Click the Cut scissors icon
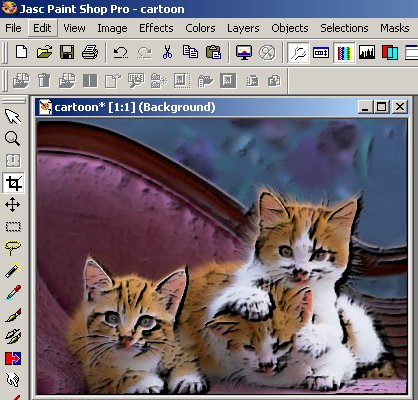Image resolution: width=418 pixels, height=400 pixels. tap(167, 52)
